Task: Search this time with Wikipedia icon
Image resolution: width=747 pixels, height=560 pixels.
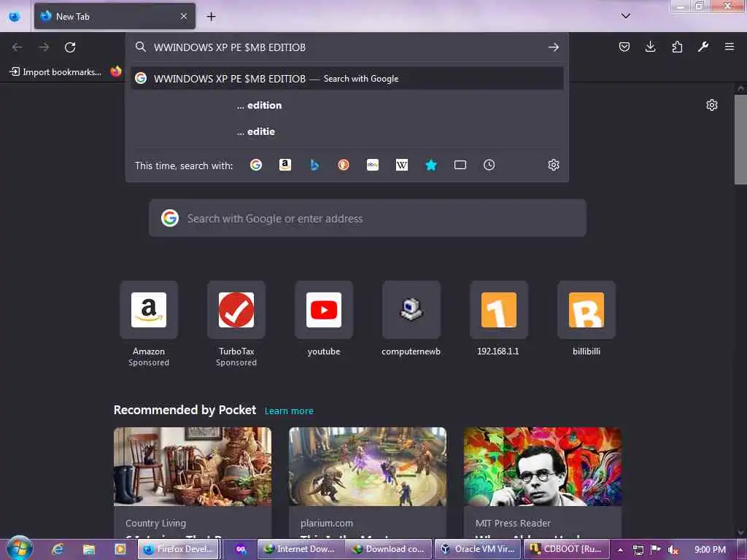Action: tap(402, 165)
